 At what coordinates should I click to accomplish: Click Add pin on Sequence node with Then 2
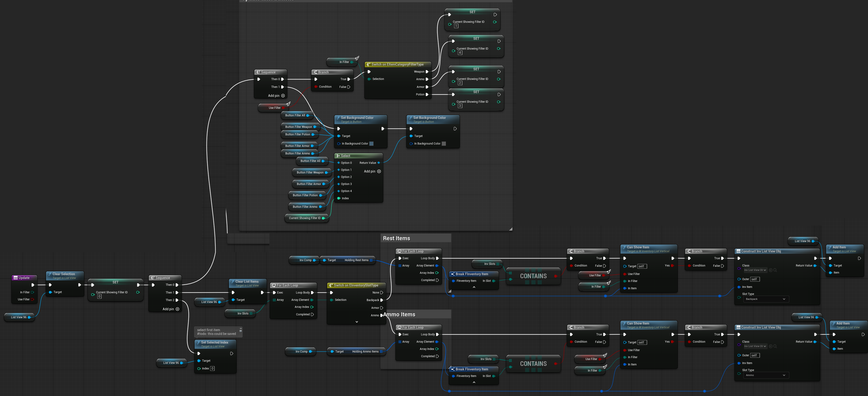click(178, 309)
